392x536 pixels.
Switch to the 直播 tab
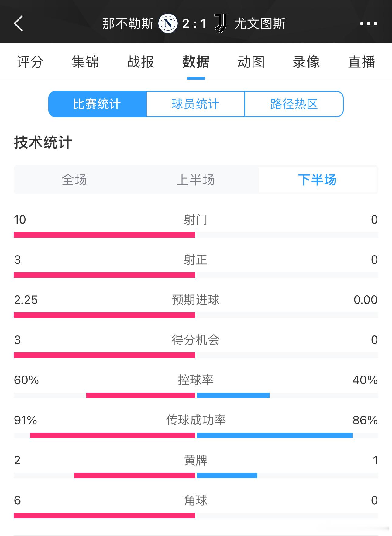tap(362, 62)
